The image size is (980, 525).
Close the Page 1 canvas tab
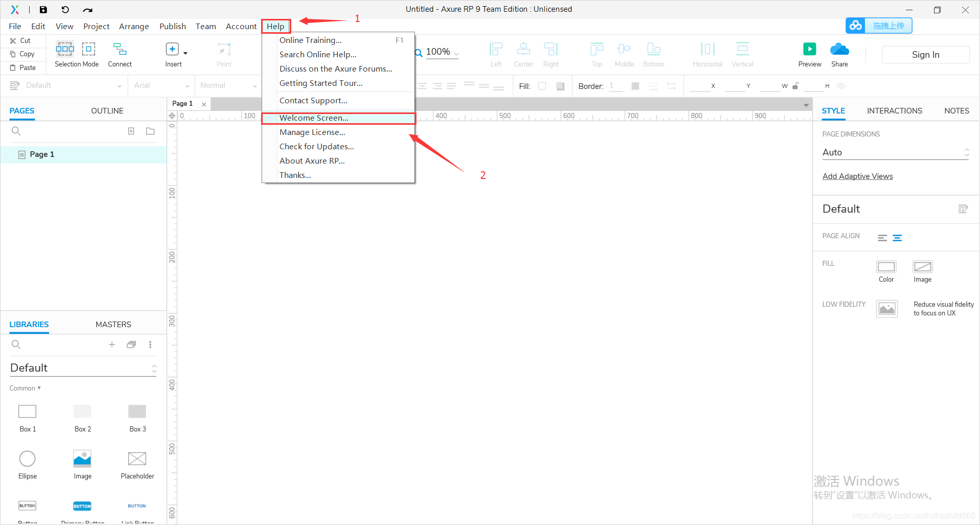204,104
